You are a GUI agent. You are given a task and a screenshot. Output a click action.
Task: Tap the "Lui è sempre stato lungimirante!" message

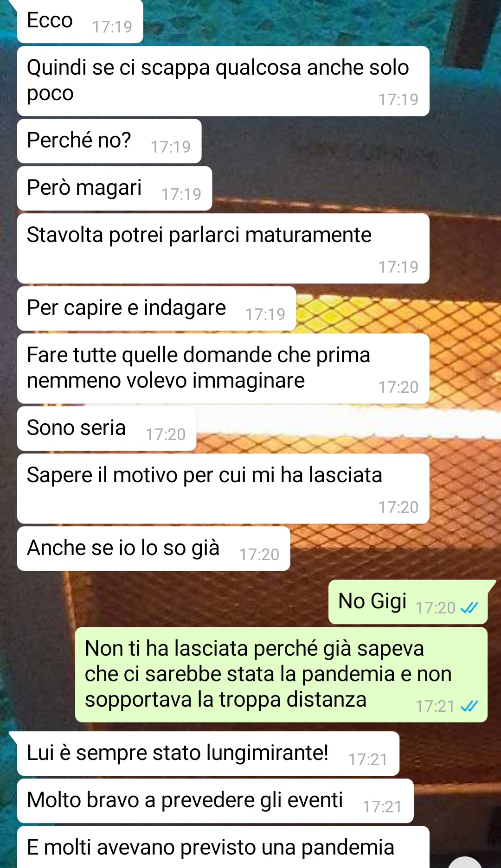click(x=208, y=753)
